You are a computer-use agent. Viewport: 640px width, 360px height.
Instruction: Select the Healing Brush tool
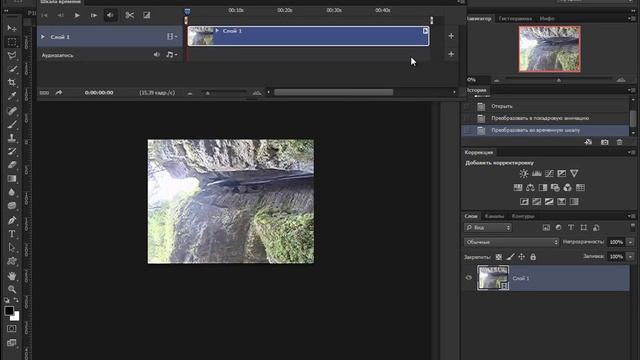(x=12, y=110)
